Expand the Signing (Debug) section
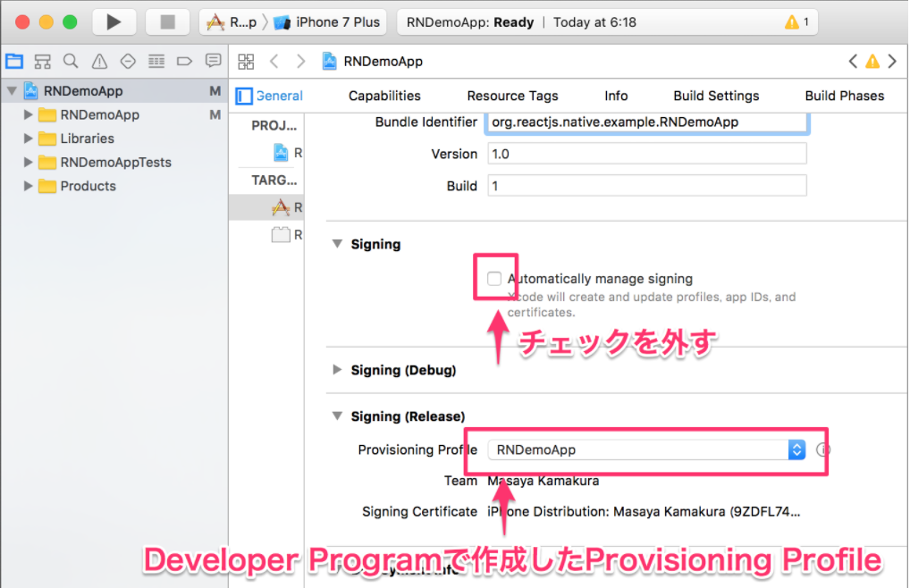 pyautogui.click(x=337, y=370)
